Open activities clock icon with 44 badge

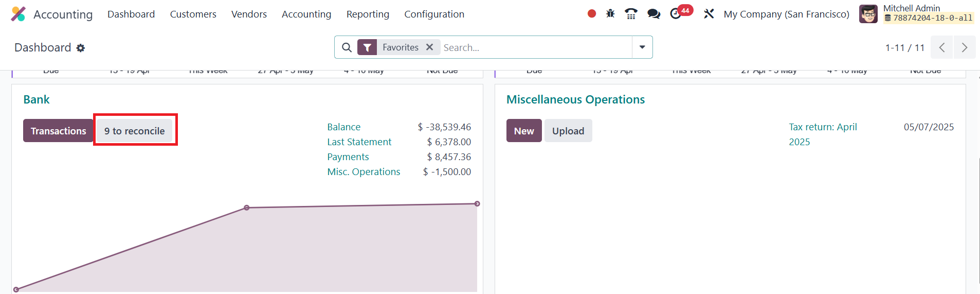pos(677,14)
